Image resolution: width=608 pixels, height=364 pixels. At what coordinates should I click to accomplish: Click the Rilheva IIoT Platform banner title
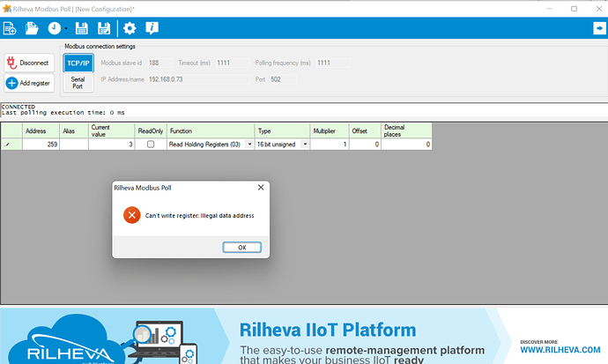328,330
